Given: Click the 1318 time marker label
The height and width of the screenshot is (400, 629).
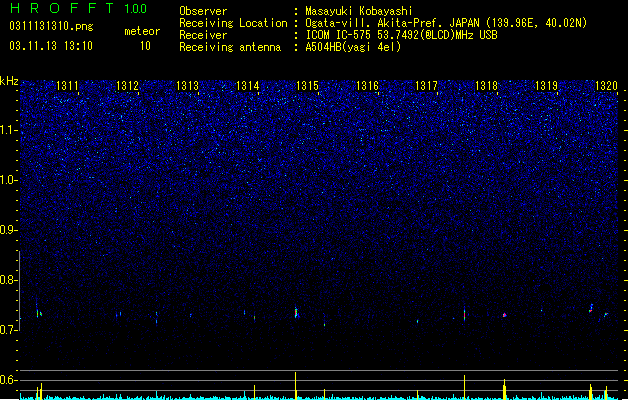Looking at the screenshot, I should click(x=486, y=86).
